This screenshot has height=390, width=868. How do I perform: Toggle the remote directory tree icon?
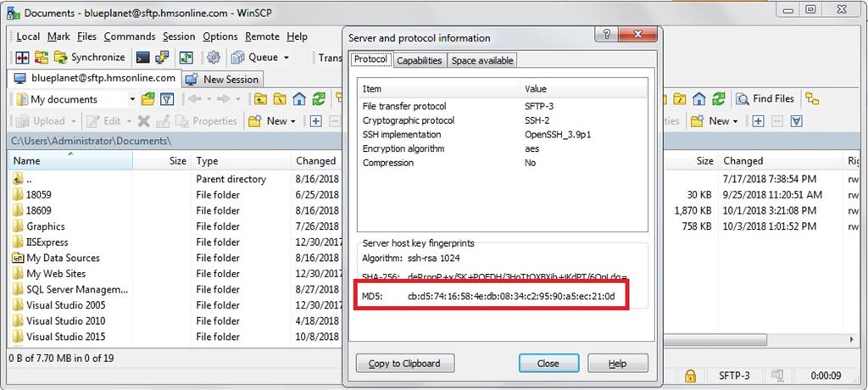812,99
